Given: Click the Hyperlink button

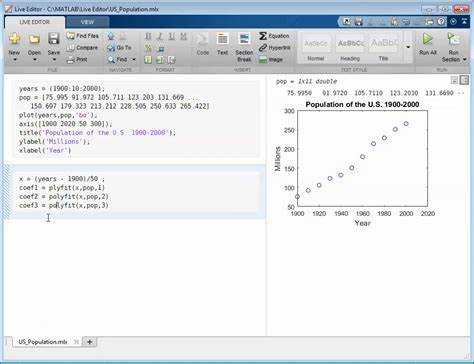Looking at the screenshot, I should pos(275,48).
